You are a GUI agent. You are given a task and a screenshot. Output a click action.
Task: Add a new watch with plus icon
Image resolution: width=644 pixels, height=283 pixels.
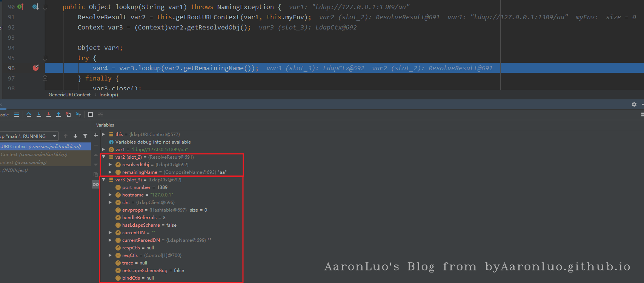pos(96,135)
